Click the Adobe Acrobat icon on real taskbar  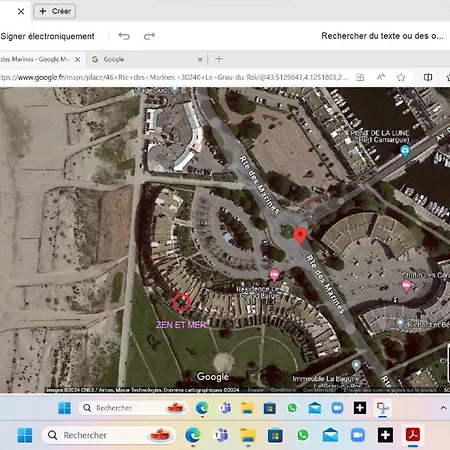413,435
